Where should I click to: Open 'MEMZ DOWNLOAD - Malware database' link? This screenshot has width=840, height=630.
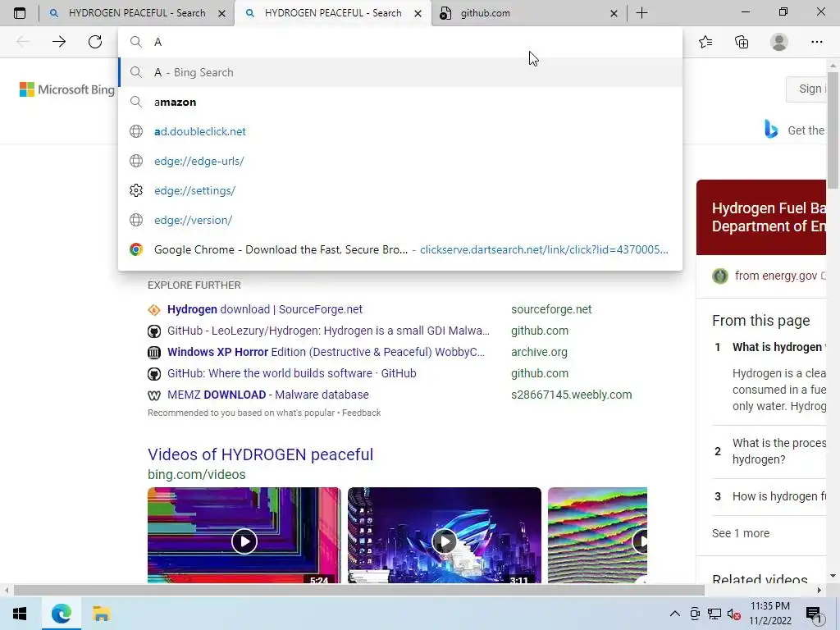click(268, 395)
